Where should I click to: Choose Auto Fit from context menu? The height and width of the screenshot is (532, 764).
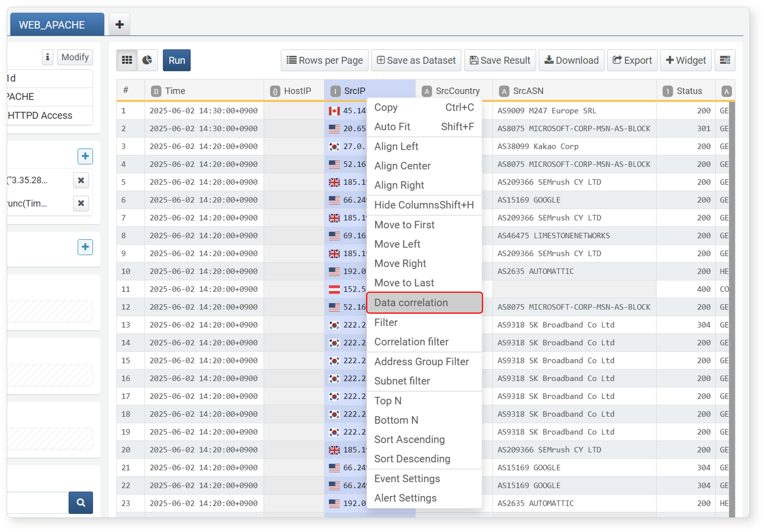[x=424, y=127]
